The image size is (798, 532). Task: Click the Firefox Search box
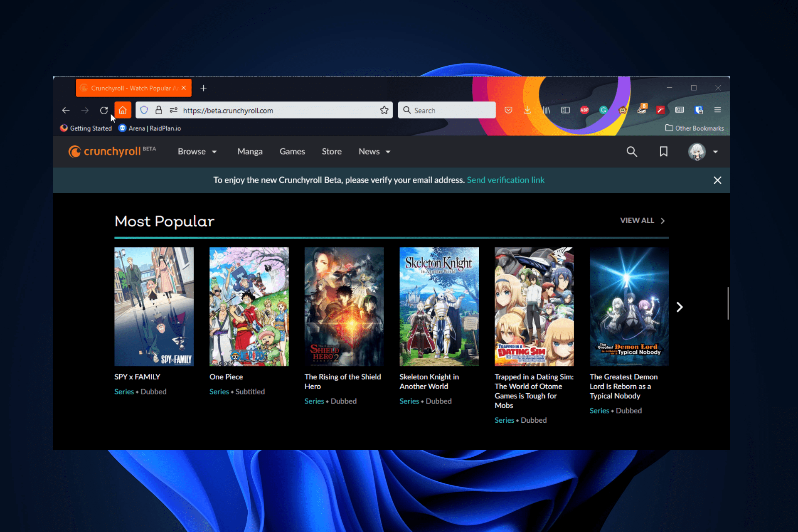(x=447, y=110)
